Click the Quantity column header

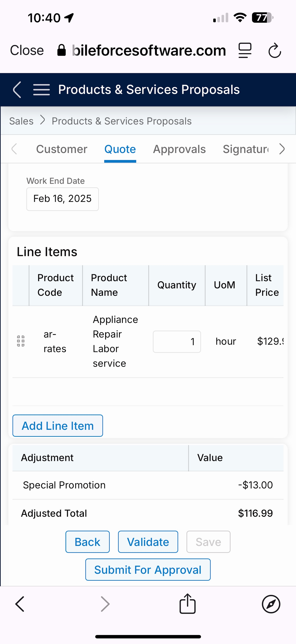(177, 285)
